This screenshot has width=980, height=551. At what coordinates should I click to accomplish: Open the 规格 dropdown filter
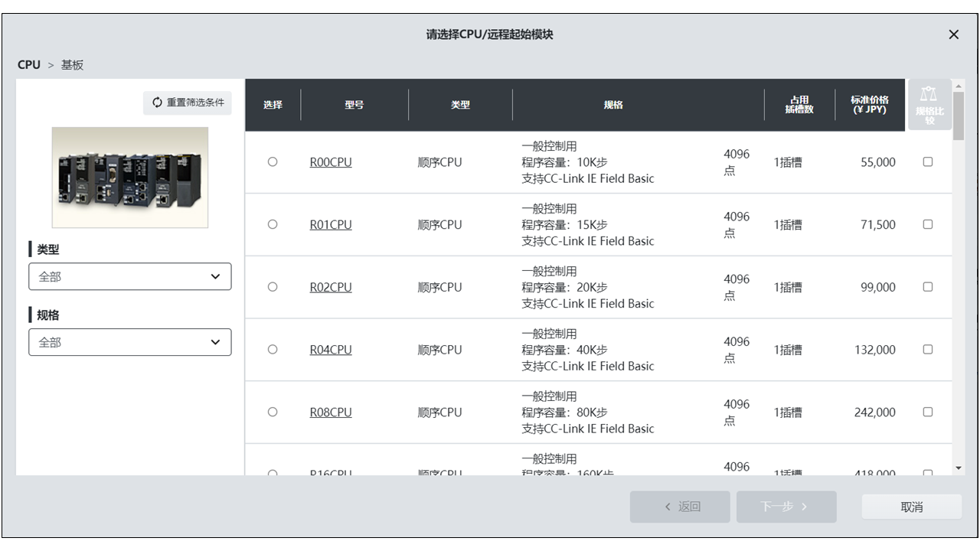click(130, 343)
